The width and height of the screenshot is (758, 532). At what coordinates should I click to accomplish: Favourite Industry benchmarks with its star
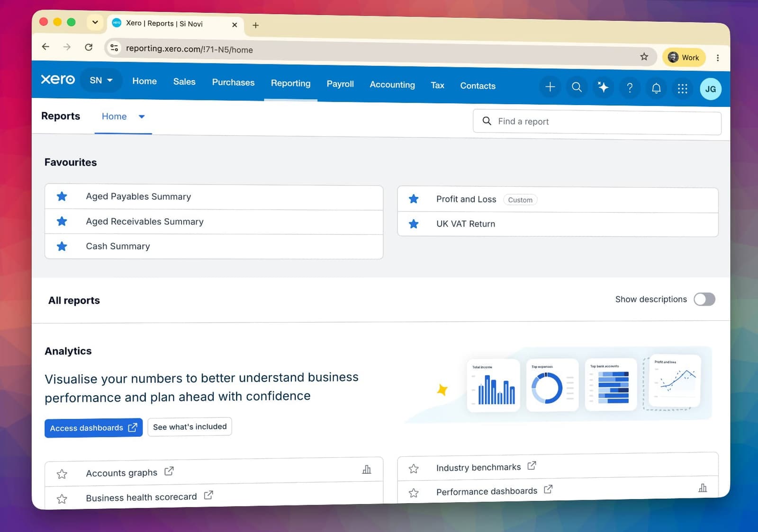click(x=414, y=469)
